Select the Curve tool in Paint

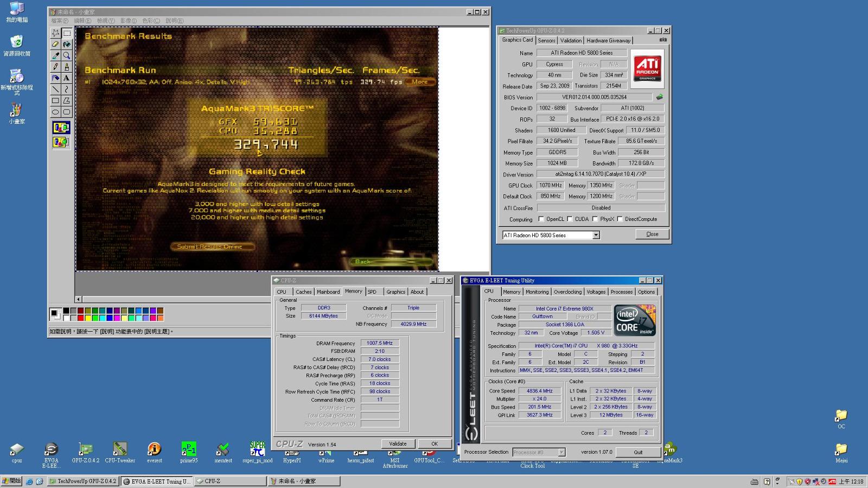[x=67, y=89]
